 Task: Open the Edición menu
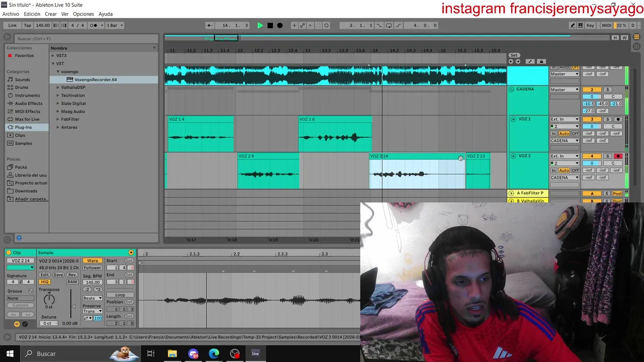pyautogui.click(x=32, y=14)
